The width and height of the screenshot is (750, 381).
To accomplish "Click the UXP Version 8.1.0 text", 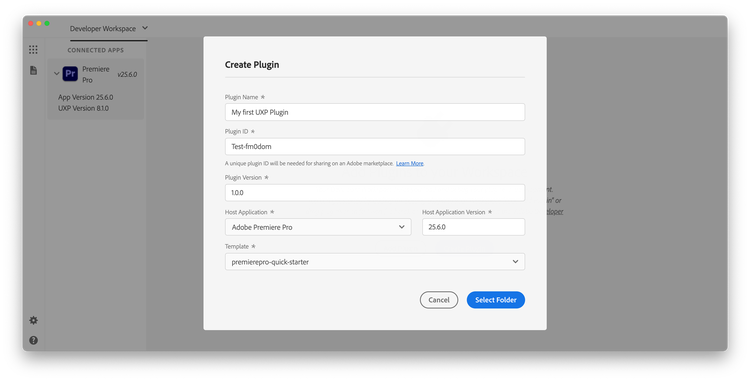I will (83, 108).
